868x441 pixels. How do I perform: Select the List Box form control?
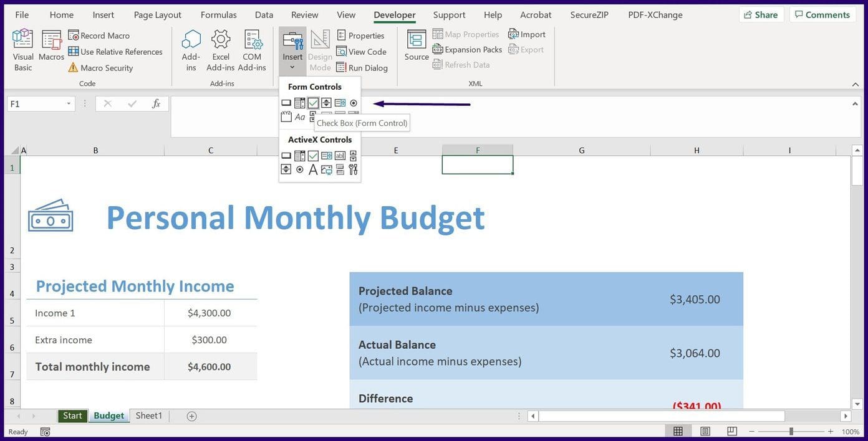pyautogui.click(x=340, y=103)
